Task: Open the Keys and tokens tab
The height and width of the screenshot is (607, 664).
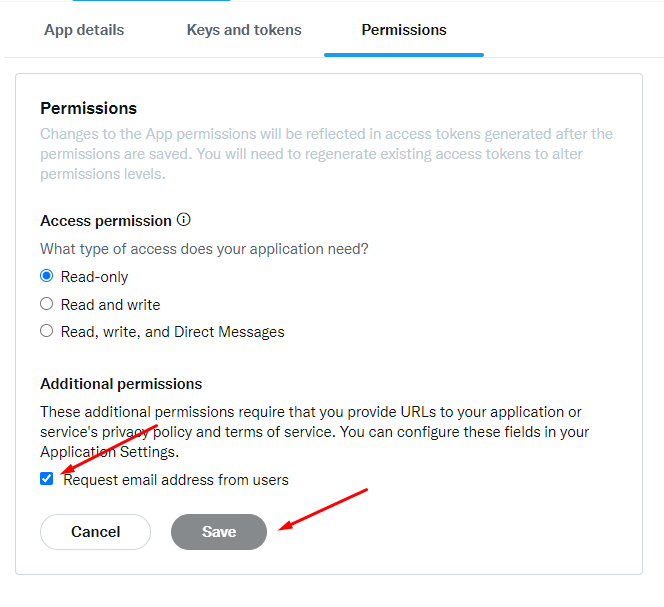Action: pos(244,30)
